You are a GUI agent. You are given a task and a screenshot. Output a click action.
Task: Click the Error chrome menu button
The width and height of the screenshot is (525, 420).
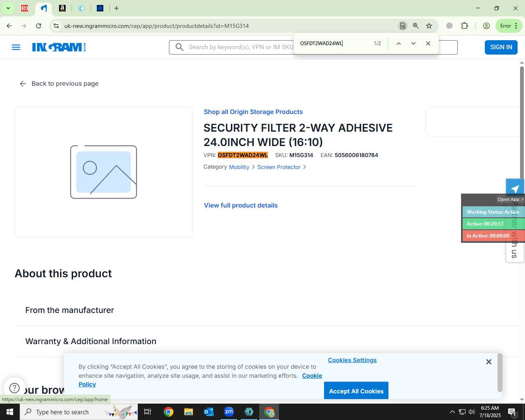(509, 26)
